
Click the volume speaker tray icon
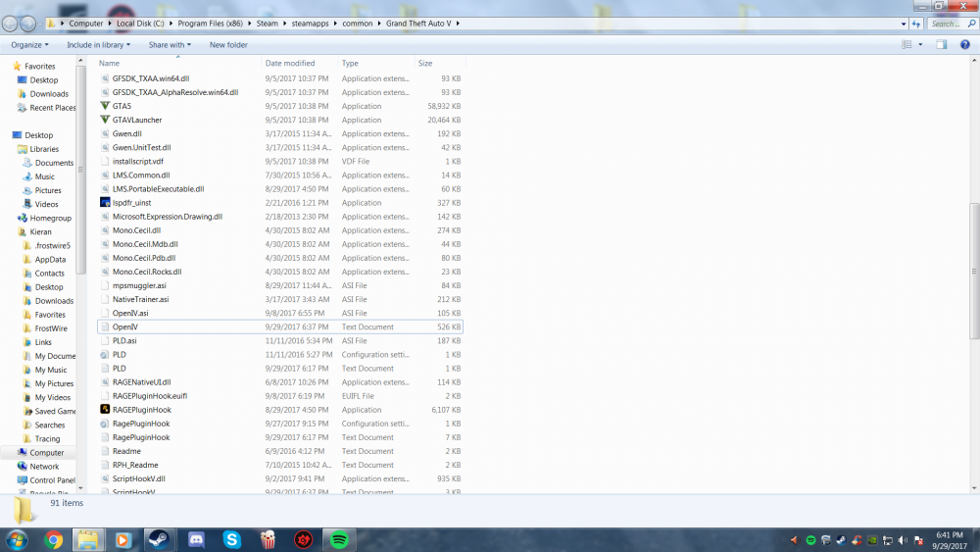(x=903, y=540)
